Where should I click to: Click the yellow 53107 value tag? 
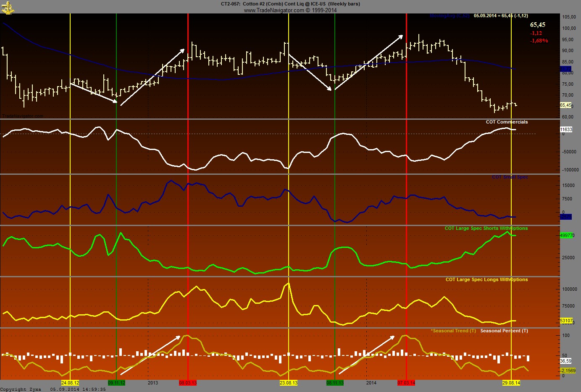566,321
